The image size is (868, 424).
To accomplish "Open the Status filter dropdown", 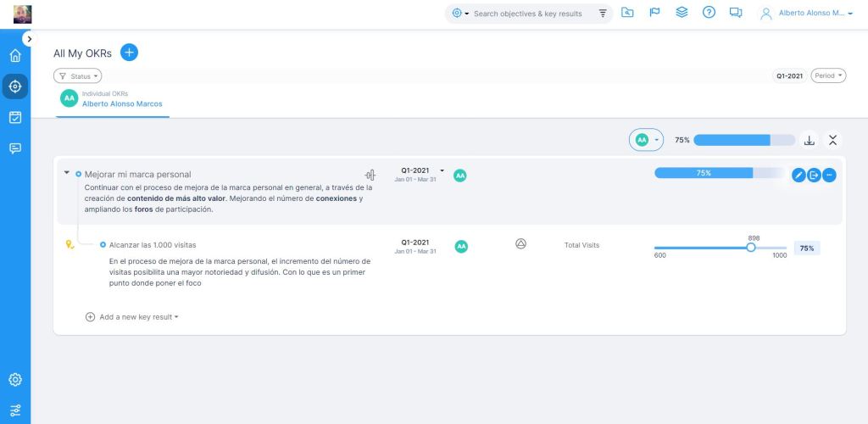I will pyautogui.click(x=77, y=75).
